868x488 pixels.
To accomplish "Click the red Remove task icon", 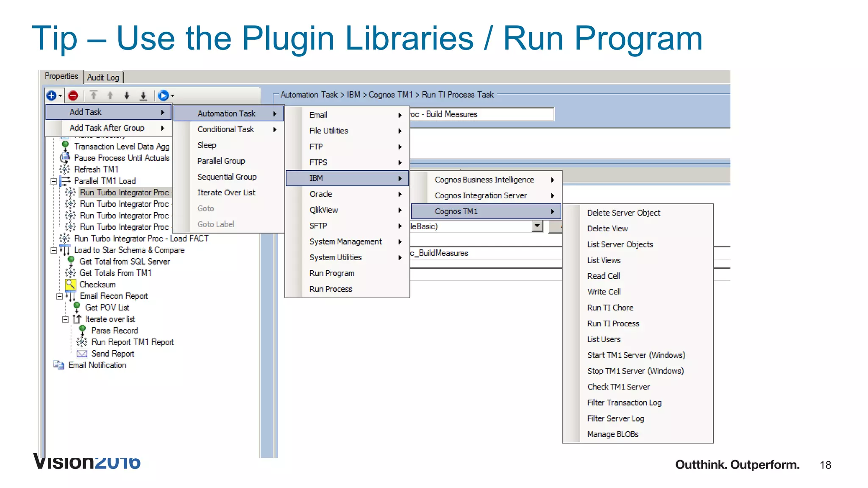I will [73, 95].
